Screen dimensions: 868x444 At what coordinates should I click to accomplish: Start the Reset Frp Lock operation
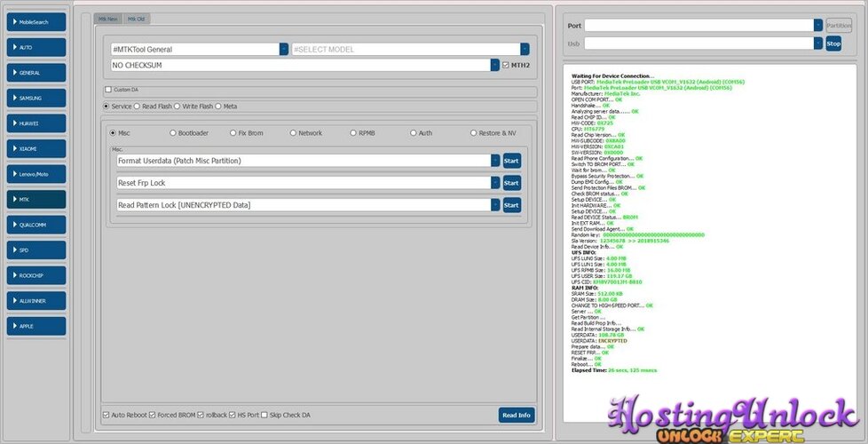(511, 183)
